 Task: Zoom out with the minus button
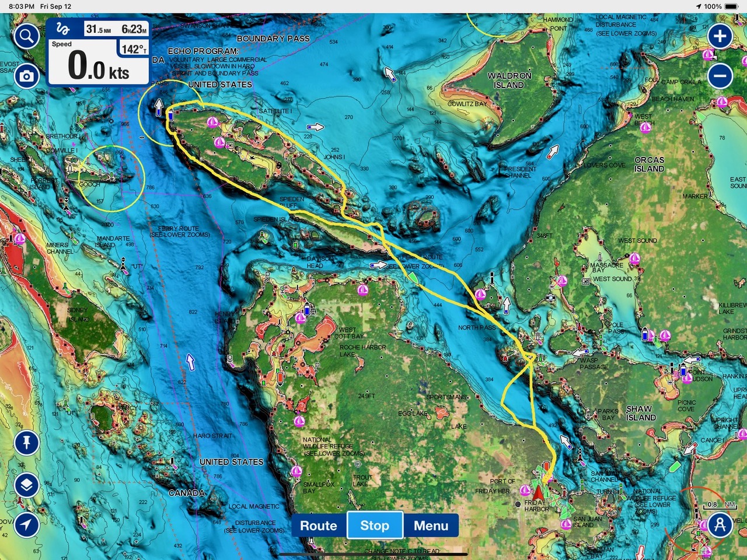[720, 76]
